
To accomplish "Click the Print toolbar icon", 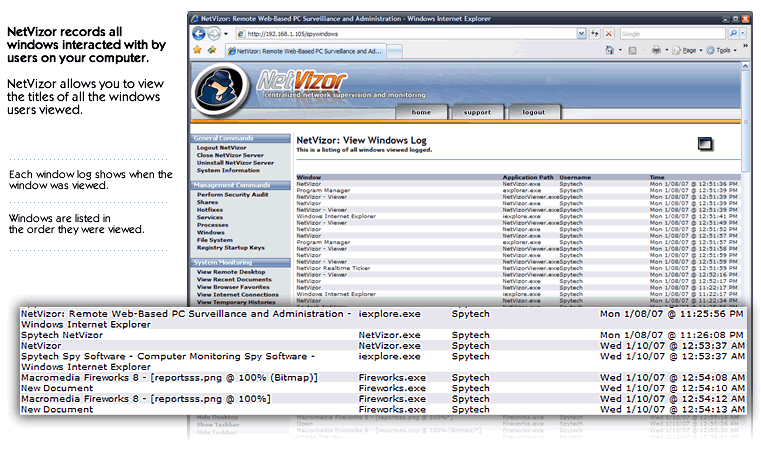I will (656, 49).
